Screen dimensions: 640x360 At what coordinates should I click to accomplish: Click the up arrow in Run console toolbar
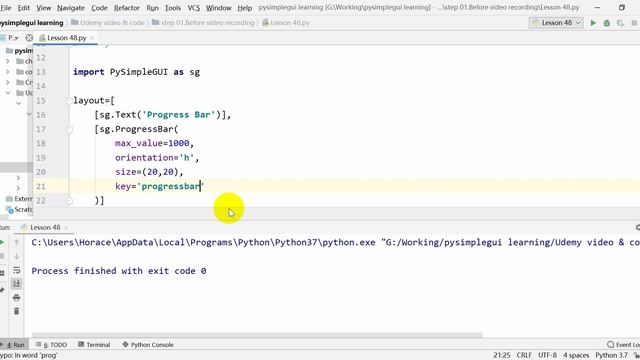[x=16, y=242]
